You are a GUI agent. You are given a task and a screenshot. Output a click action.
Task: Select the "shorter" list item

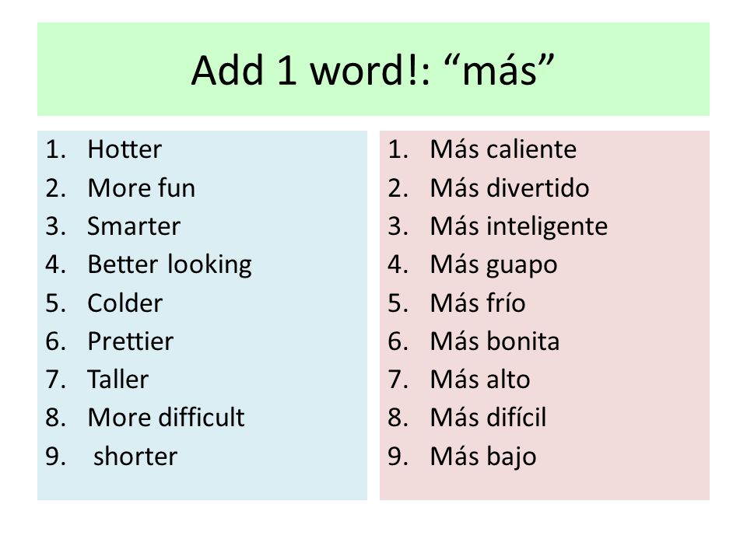click(x=135, y=457)
